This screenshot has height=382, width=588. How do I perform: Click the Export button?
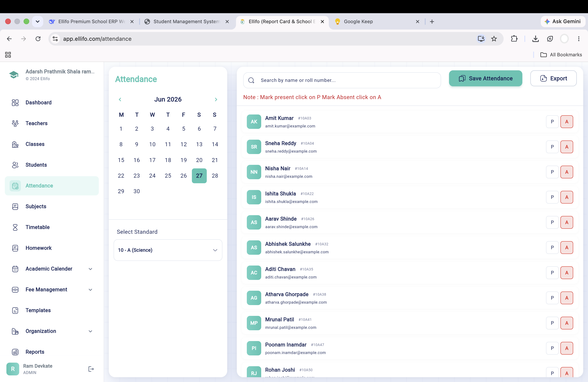click(553, 79)
